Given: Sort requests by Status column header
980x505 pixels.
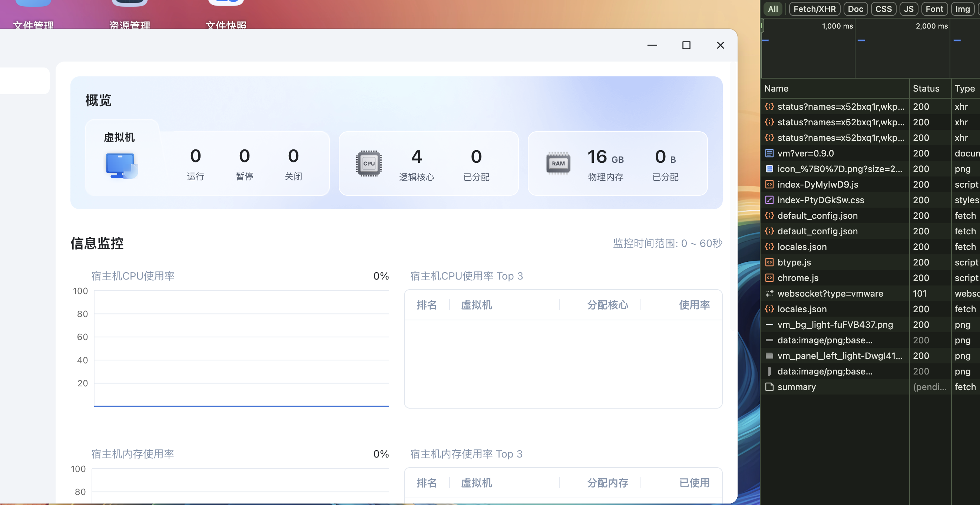Looking at the screenshot, I should (x=926, y=89).
